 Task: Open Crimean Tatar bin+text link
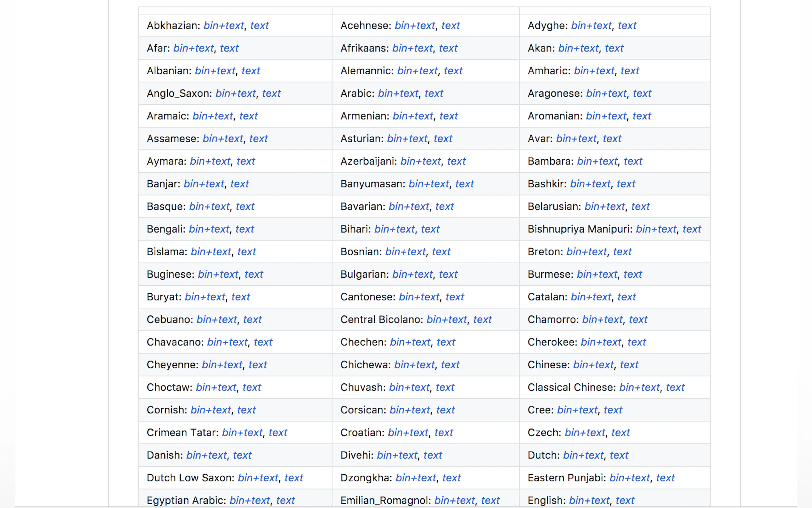(x=242, y=433)
